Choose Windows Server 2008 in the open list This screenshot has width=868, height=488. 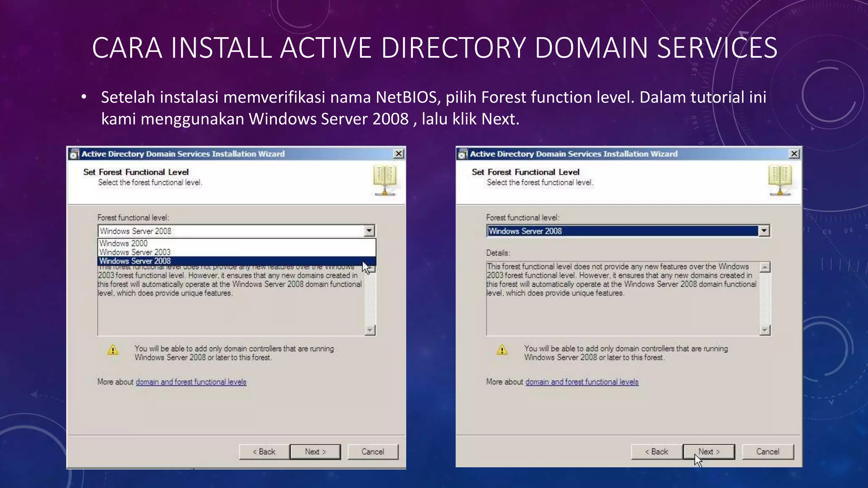pyautogui.click(x=236, y=261)
